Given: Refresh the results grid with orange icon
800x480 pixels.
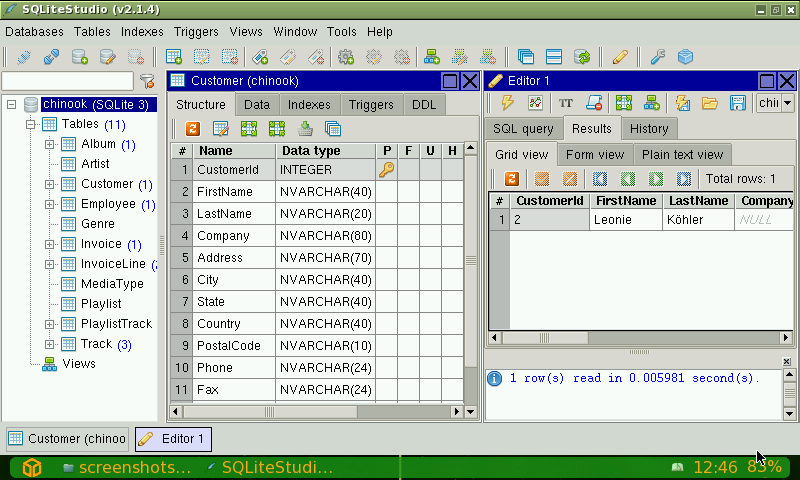Looking at the screenshot, I should point(512,179).
